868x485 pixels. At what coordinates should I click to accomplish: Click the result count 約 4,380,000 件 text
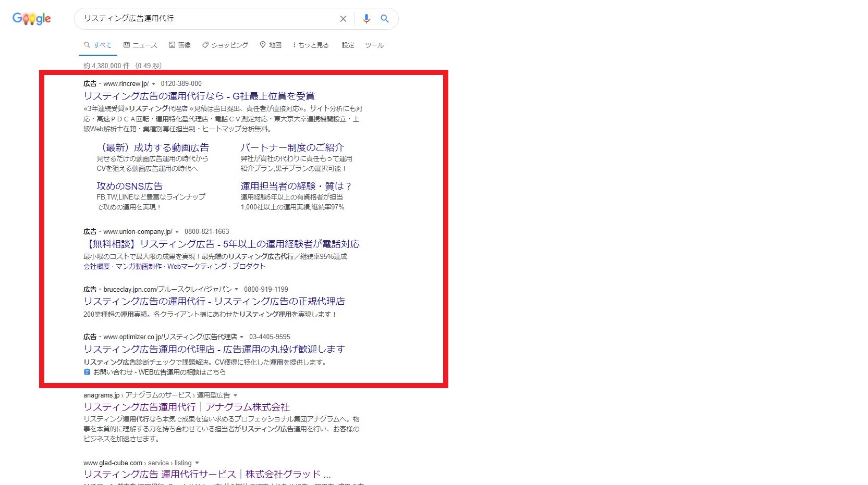106,66
